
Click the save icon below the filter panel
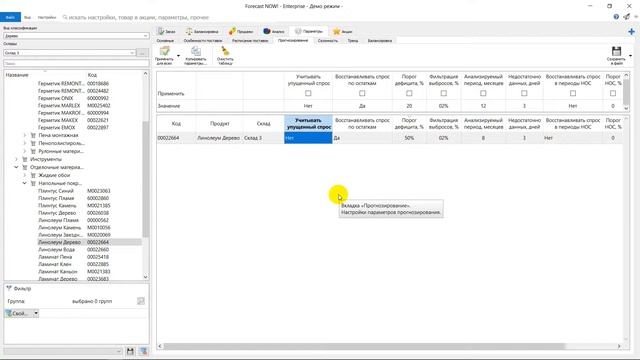[130, 351]
